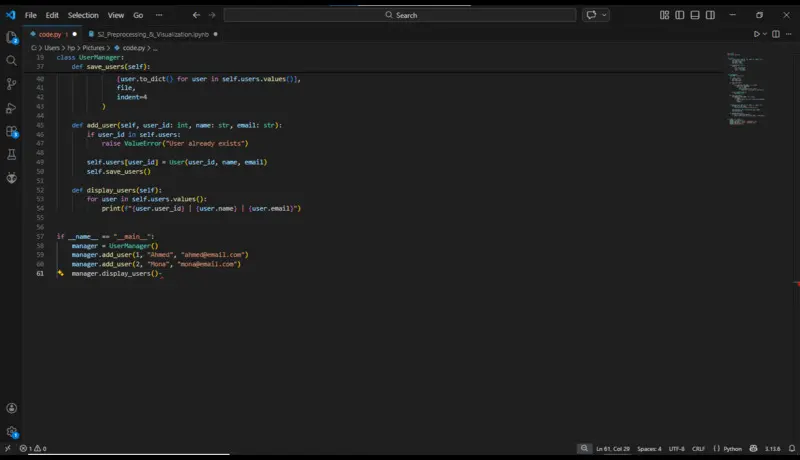Image resolution: width=800 pixels, height=460 pixels.
Task: Open the View menu
Action: [x=116, y=15]
